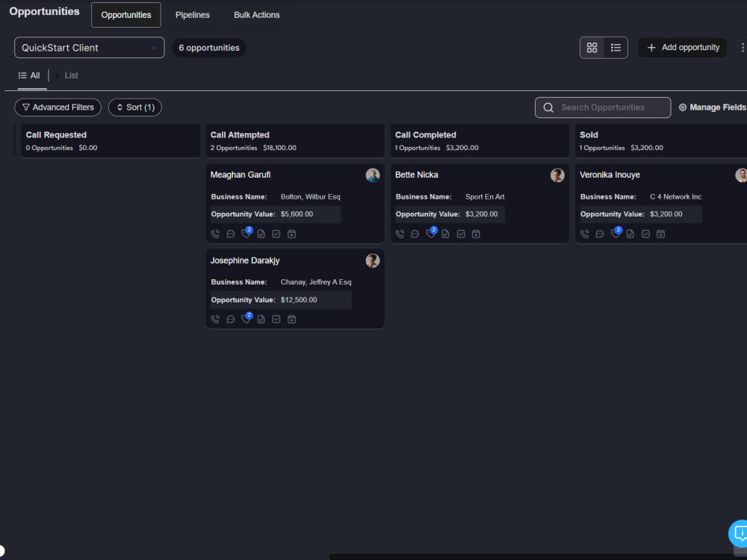747x560 pixels.
Task: Open the QuickStart Client pipeline dropdown
Action: click(x=90, y=48)
